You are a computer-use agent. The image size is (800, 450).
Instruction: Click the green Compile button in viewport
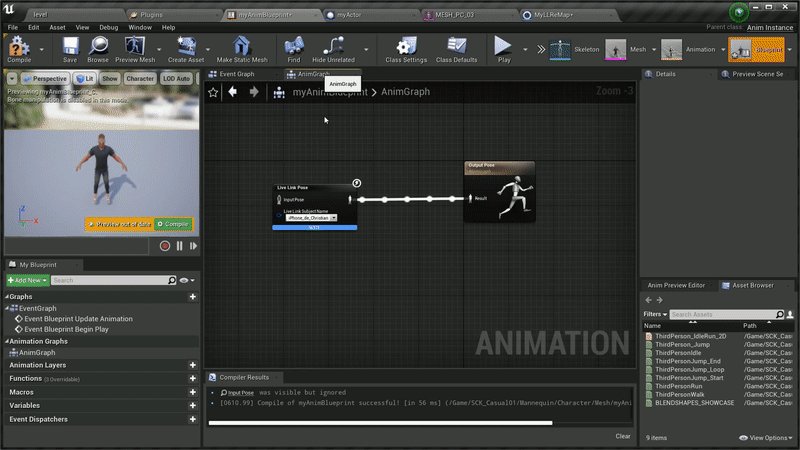point(173,224)
